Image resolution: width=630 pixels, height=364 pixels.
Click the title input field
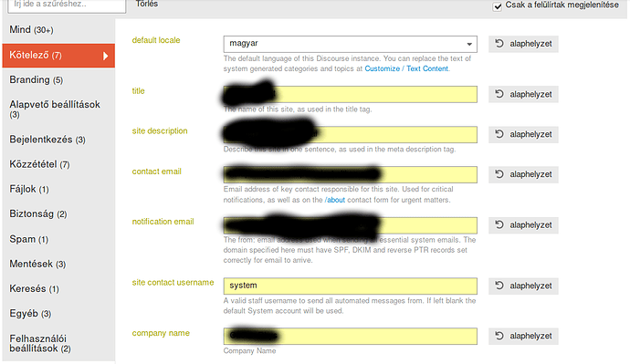(x=351, y=94)
